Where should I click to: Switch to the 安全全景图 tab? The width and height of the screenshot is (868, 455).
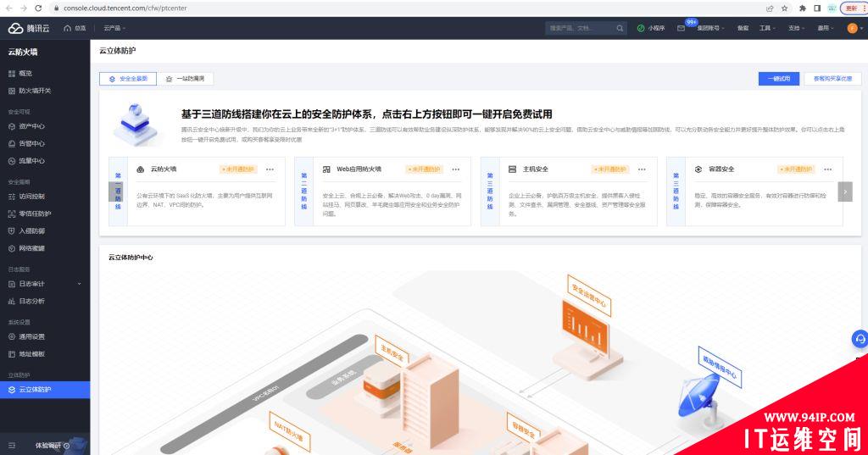[x=128, y=79]
